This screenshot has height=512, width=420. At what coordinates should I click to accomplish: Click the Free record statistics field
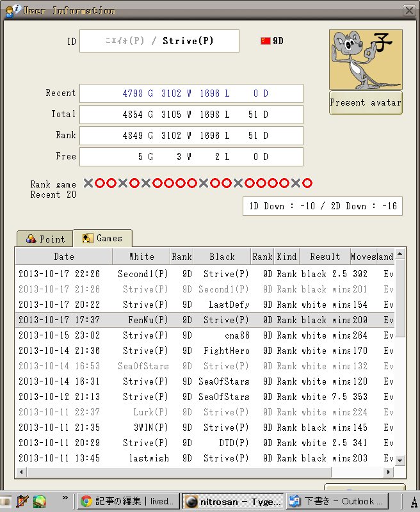pyautogui.click(x=191, y=157)
